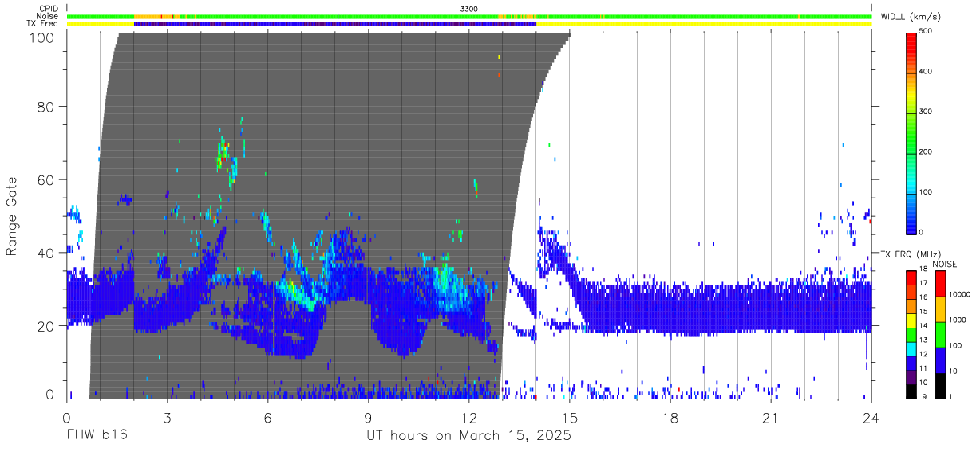Click the 9 hour tick label
The image size is (980, 452).
368,417
